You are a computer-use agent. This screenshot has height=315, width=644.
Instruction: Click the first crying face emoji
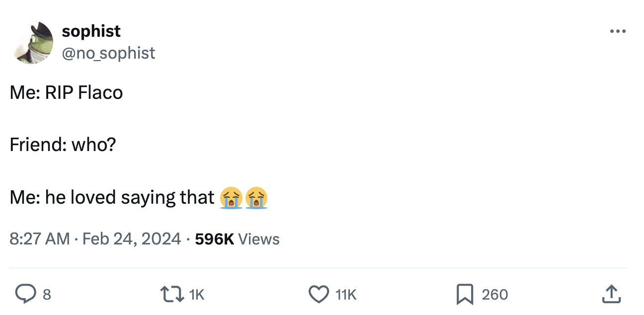(230, 198)
